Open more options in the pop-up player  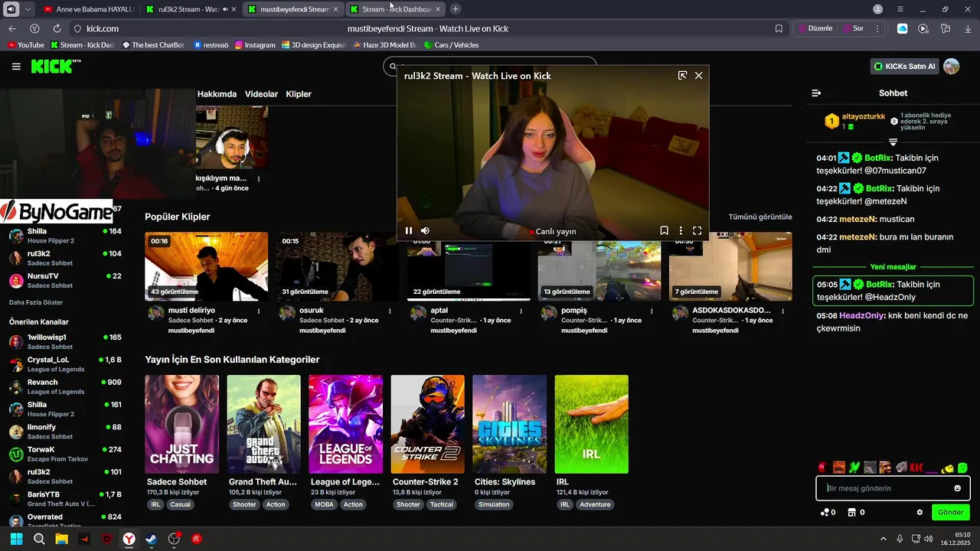[x=681, y=230]
